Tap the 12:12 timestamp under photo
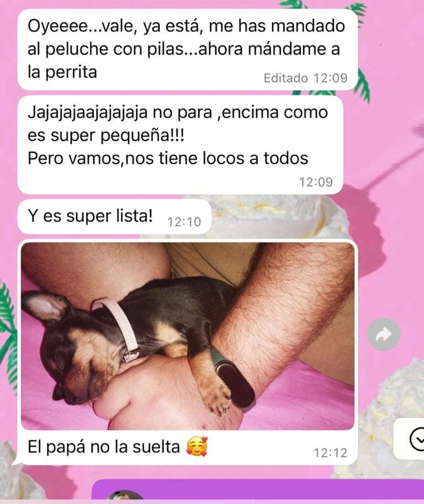The image size is (424, 504). pos(330,453)
